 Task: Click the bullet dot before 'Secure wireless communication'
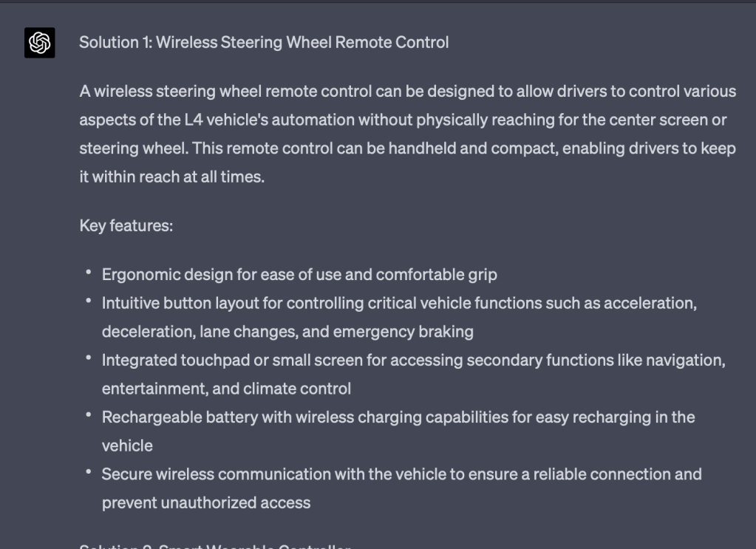coord(89,473)
